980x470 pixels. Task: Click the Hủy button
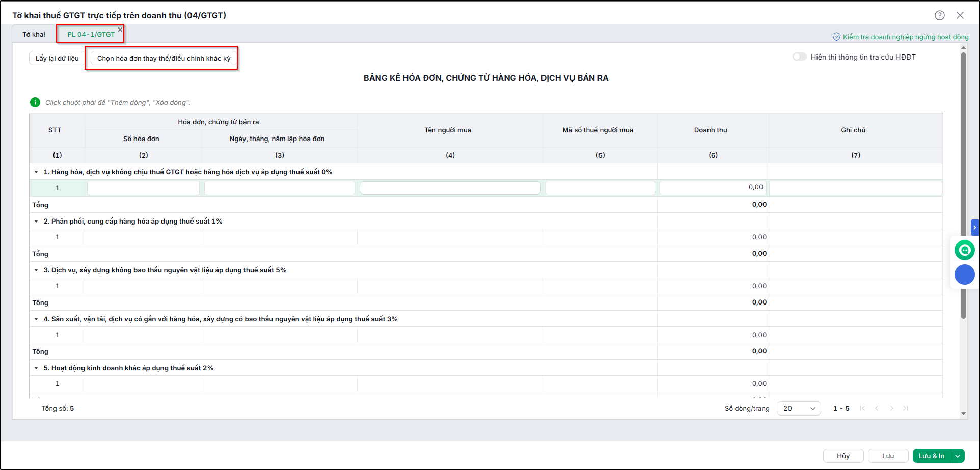pos(843,456)
